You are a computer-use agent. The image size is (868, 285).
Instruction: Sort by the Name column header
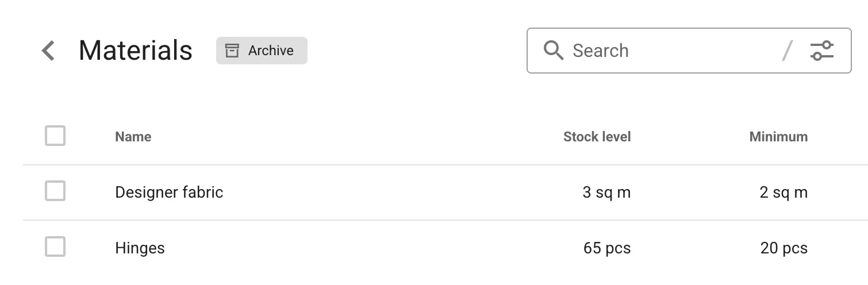click(x=133, y=137)
